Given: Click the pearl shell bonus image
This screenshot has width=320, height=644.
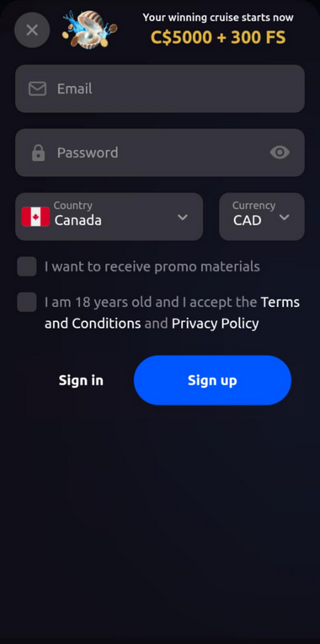Looking at the screenshot, I should (x=90, y=30).
